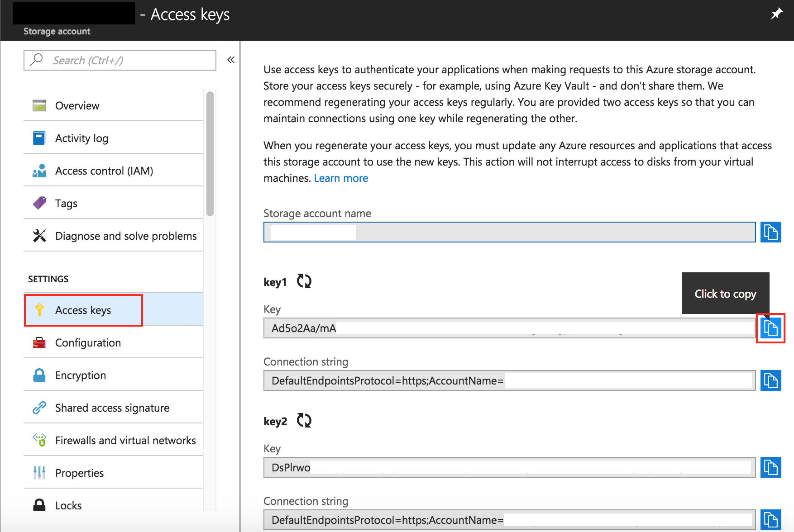Image resolution: width=794 pixels, height=532 pixels.
Task: Open Access control (IAM)
Action: point(113,171)
